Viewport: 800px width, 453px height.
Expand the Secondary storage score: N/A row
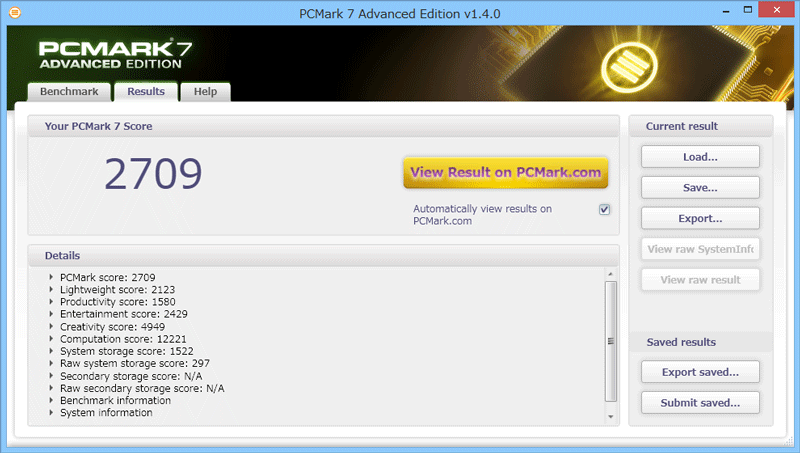pyautogui.click(x=51, y=376)
